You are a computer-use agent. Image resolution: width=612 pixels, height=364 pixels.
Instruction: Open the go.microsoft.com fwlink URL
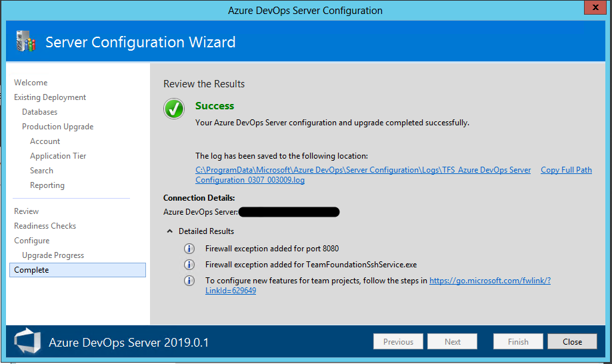click(x=489, y=281)
